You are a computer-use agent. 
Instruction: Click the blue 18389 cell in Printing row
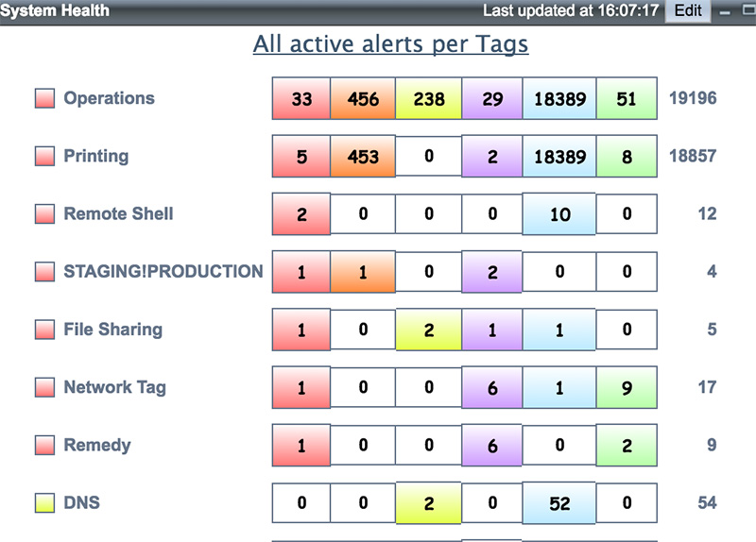click(x=559, y=156)
